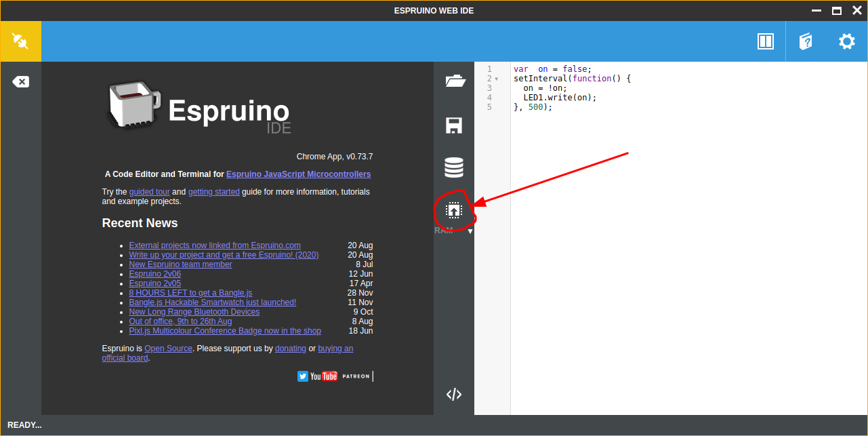868x436 pixels.
Task: Follow the getting started link
Action: [x=213, y=191]
